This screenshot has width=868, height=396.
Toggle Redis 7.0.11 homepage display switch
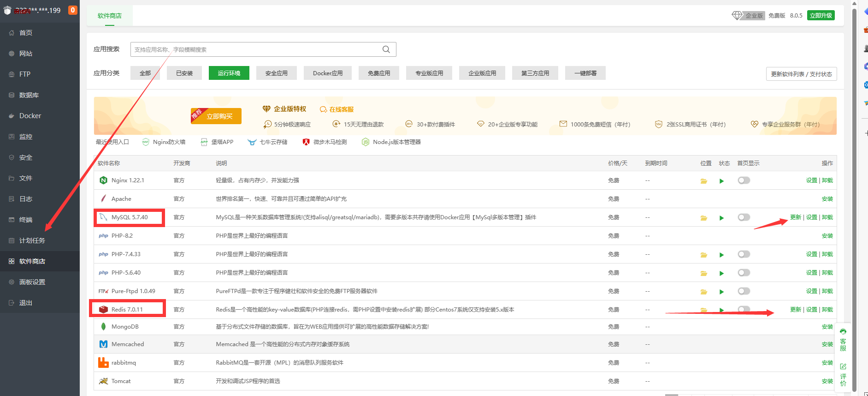pyautogui.click(x=744, y=309)
